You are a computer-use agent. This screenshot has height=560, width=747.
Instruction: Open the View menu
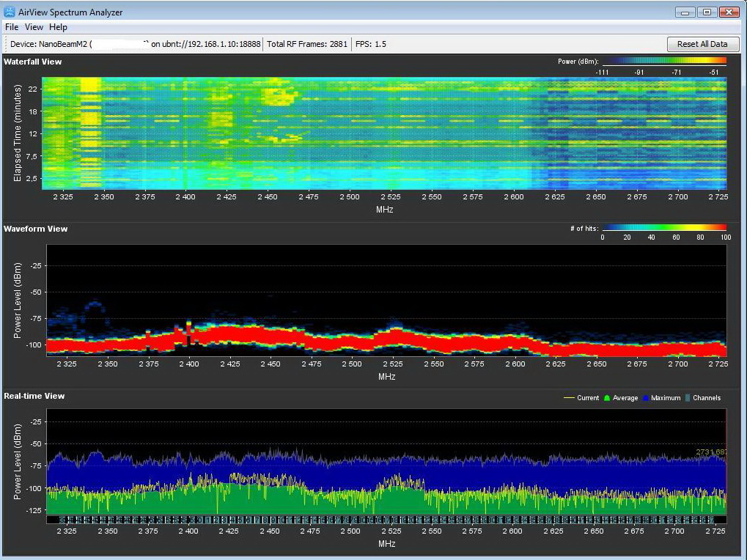click(x=34, y=27)
